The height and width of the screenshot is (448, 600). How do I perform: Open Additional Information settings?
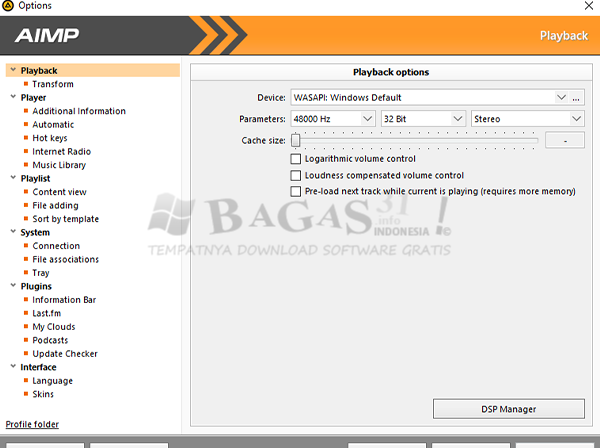(x=79, y=111)
